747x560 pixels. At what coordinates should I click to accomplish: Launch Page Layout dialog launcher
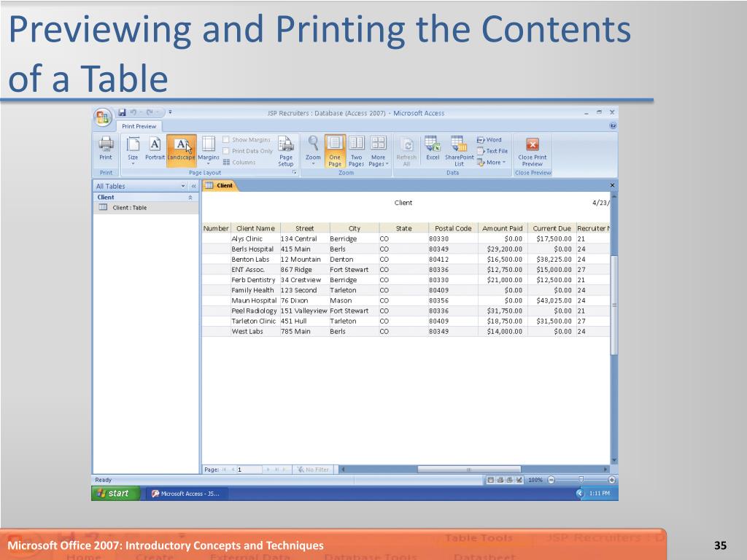294,172
